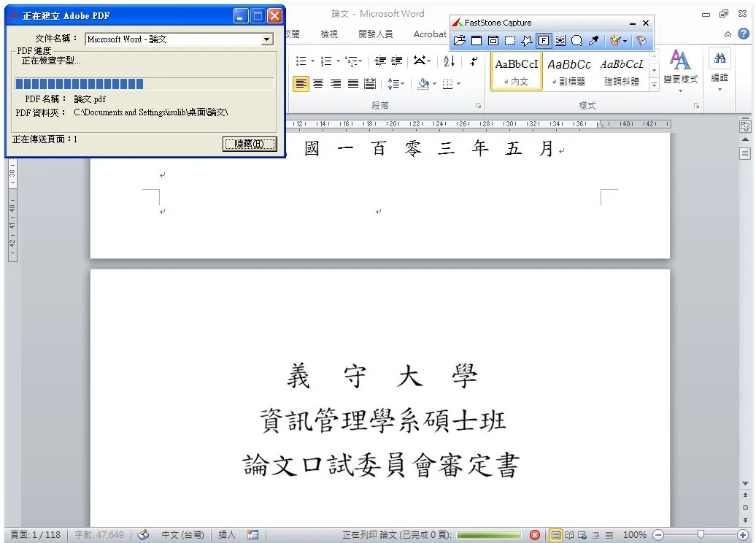The height and width of the screenshot is (543, 756).
Task: Capture window or object with FastStone
Action: [x=493, y=41]
